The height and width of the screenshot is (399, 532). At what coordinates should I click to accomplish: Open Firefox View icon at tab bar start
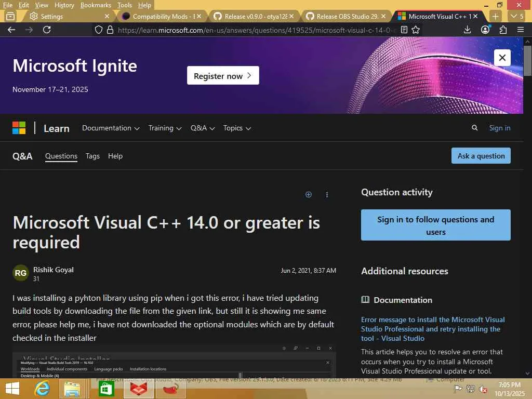pyautogui.click(x=10, y=16)
